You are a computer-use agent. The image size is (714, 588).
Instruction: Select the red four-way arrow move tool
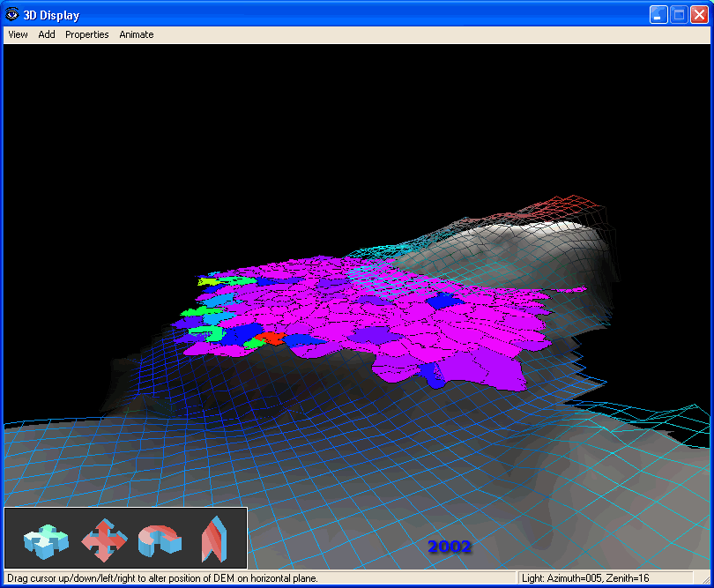103,540
